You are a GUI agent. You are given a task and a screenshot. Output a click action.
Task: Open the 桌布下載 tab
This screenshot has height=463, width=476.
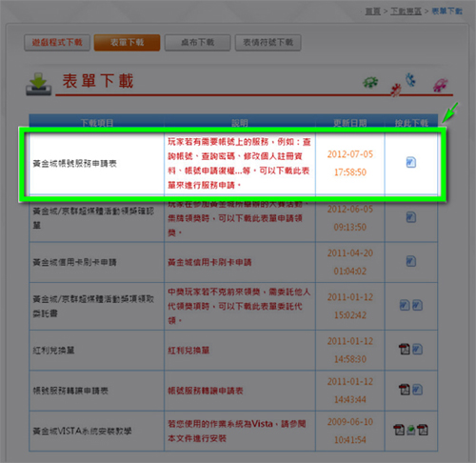(x=197, y=43)
